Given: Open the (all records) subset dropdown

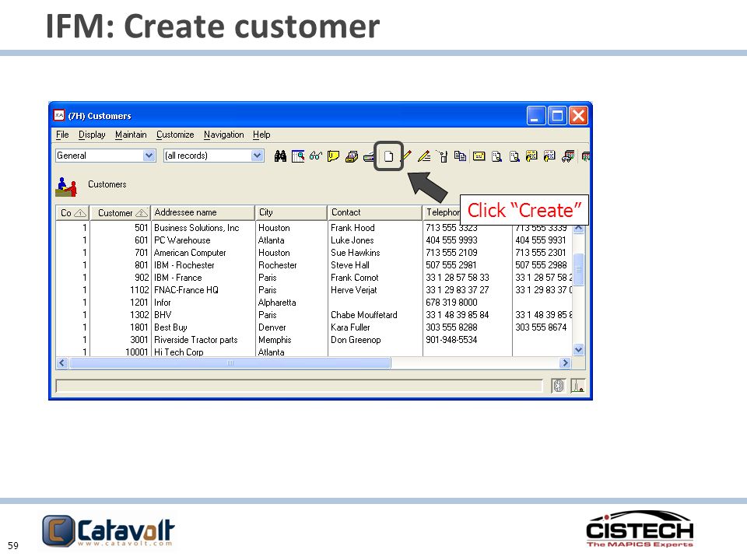Looking at the screenshot, I should point(258,156).
